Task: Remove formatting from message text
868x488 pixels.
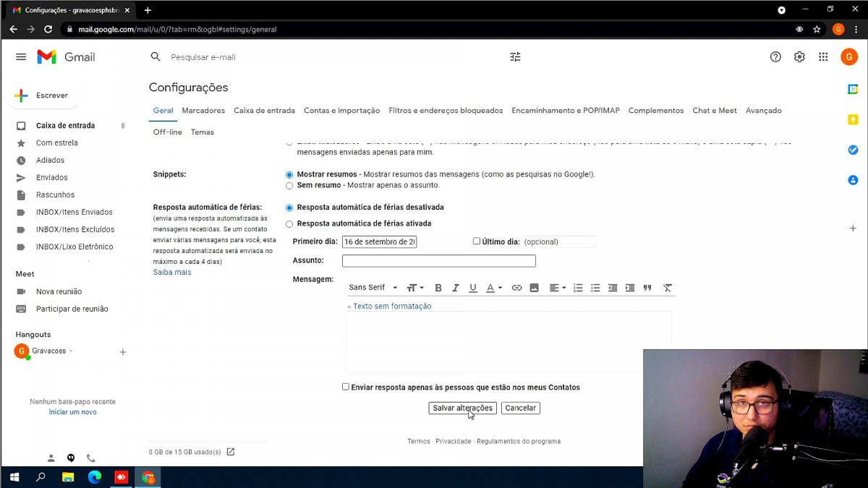Action: pos(668,288)
